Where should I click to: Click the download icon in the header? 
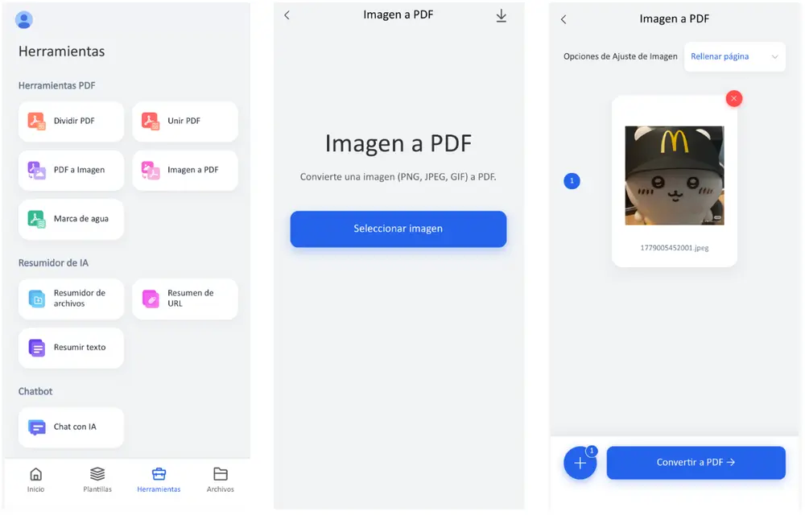(x=501, y=16)
